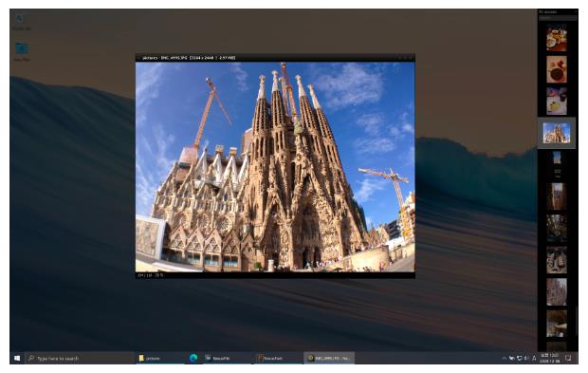Click the status text under the viewer image
This screenshot has height=373, width=588.
(150, 275)
